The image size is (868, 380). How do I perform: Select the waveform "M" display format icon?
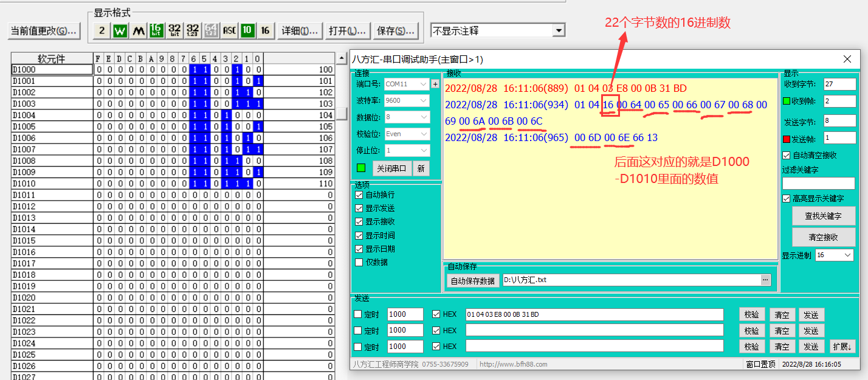coord(139,30)
